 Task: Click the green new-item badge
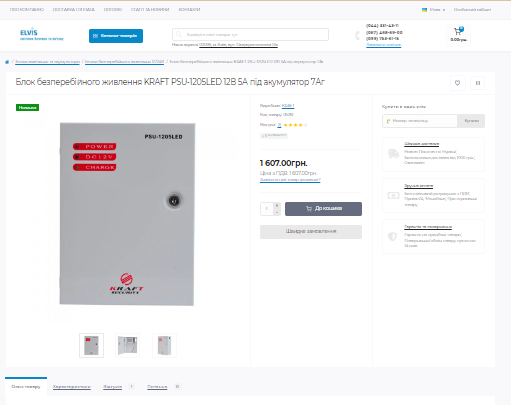pos(27,107)
